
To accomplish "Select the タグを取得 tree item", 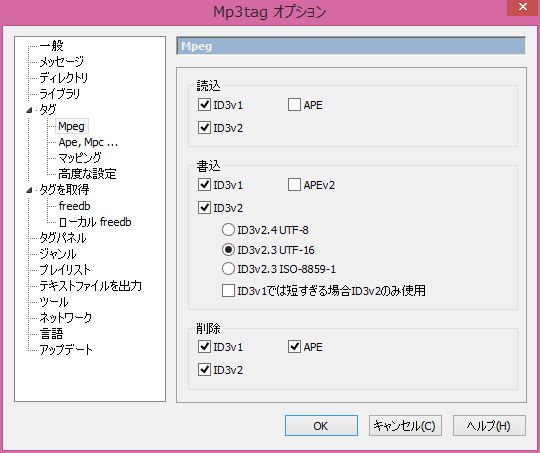I will (x=64, y=190).
